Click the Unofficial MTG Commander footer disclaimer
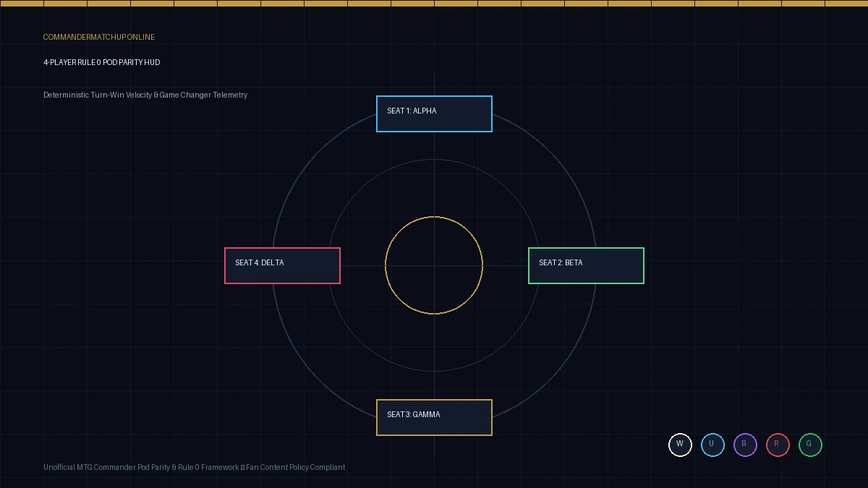 click(194, 467)
